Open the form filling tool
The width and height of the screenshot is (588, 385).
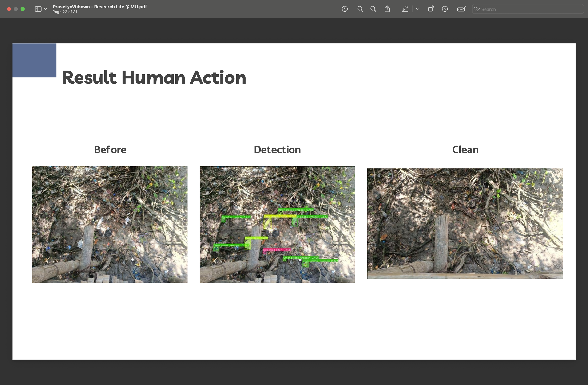[x=461, y=9]
